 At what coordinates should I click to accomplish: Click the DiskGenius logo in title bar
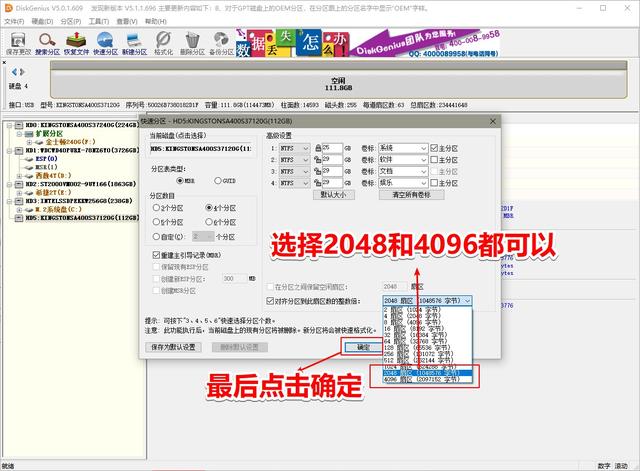point(8,8)
